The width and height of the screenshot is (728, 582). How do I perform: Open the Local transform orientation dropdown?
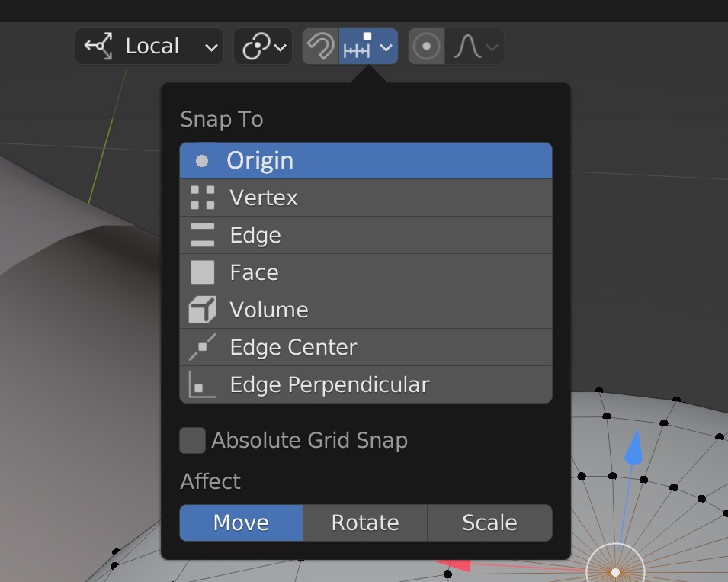click(149, 47)
